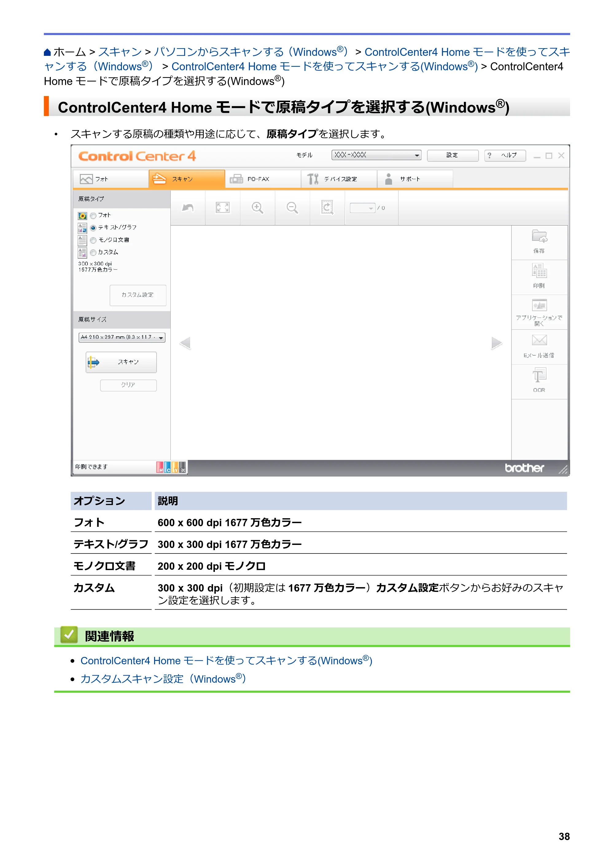This screenshot has height=868, width=614.
Task: Select the テキスト/グラフ radio button
Action: tap(93, 228)
